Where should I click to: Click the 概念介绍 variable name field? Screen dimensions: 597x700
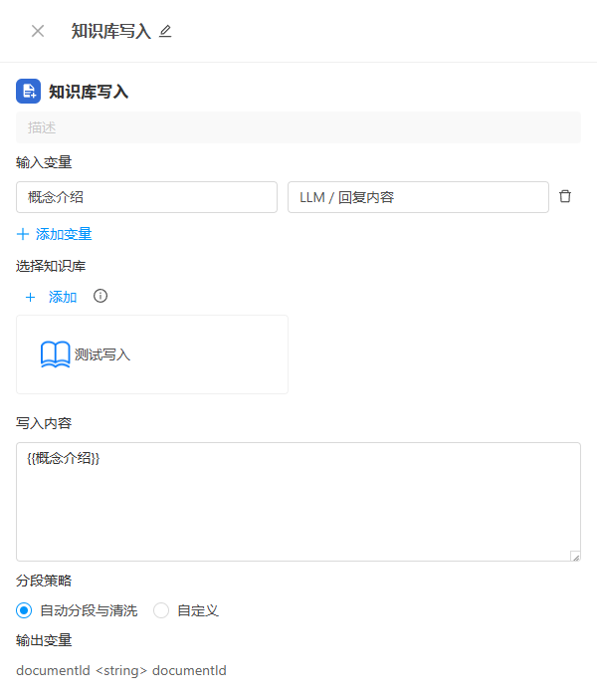(146, 197)
